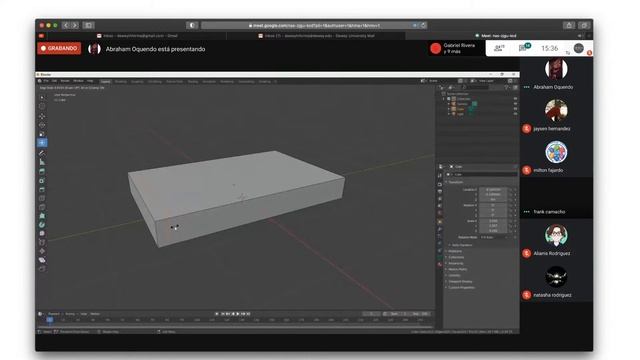Screen dimensions: 640x360
Task: Select the Loop Cut tool
Action: click(42, 198)
